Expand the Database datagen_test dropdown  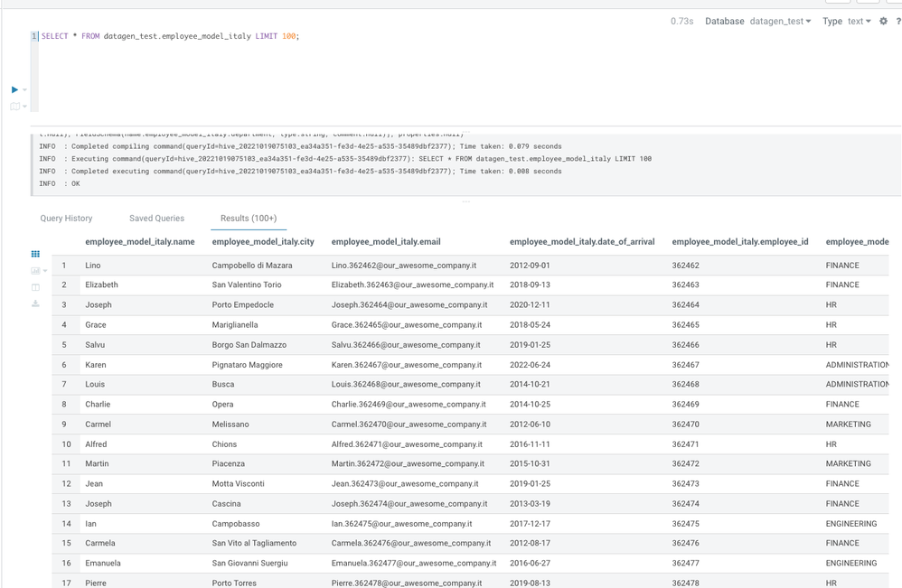pos(780,22)
